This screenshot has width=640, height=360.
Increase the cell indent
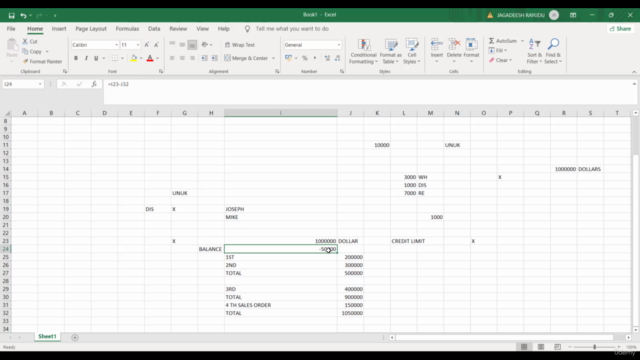[x=214, y=58]
